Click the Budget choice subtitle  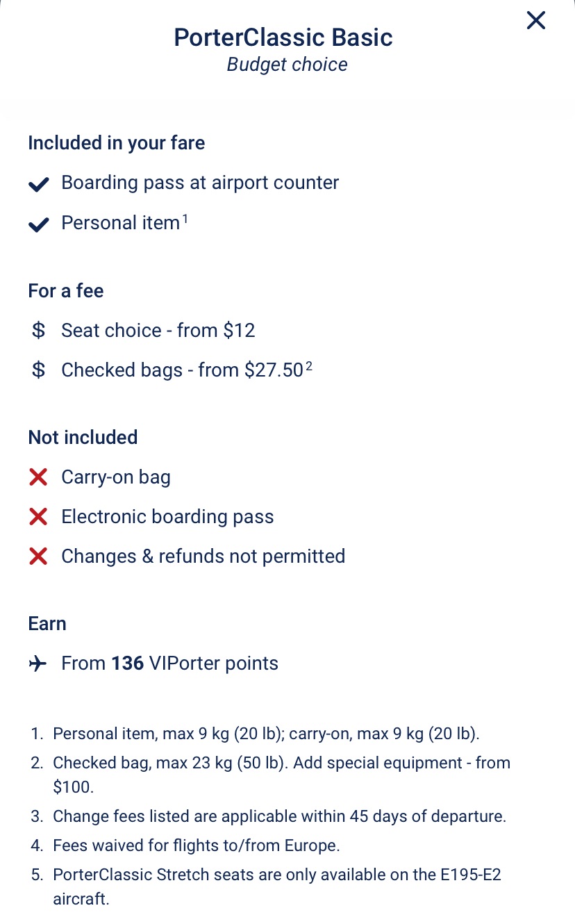click(287, 65)
